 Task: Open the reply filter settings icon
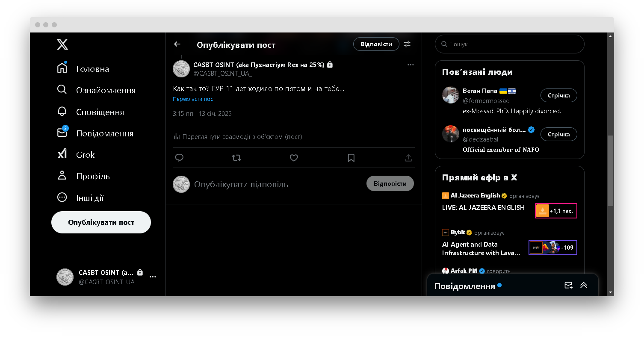(x=407, y=44)
